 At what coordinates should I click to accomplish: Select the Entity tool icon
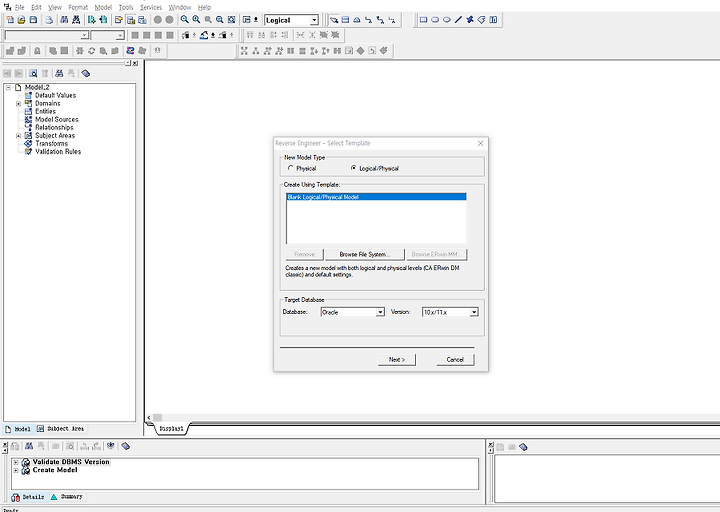click(x=345, y=20)
